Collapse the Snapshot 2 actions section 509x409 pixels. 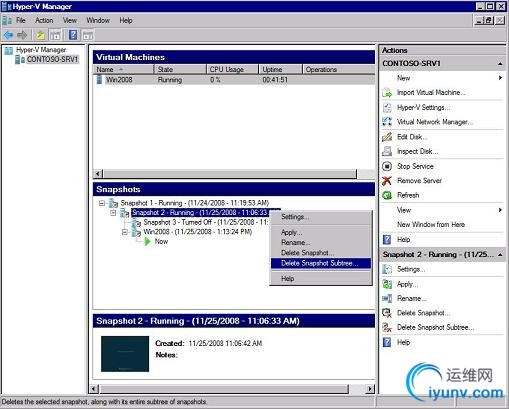(500, 255)
